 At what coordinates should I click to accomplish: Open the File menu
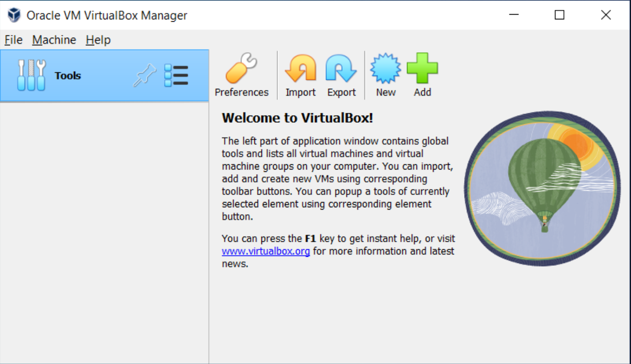pos(13,40)
